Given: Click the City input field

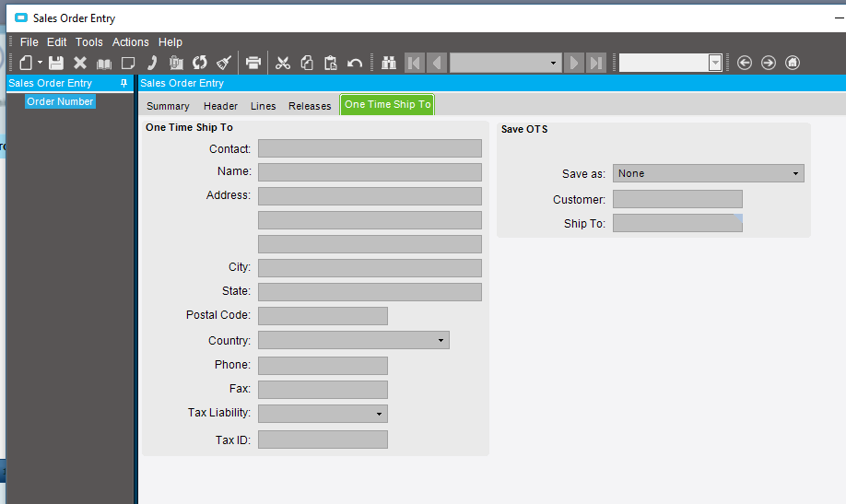Looking at the screenshot, I should [370, 267].
